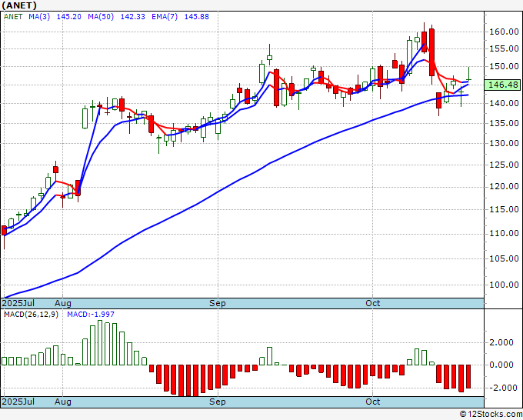Click Oct on the price chart timeline

coord(372,303)
